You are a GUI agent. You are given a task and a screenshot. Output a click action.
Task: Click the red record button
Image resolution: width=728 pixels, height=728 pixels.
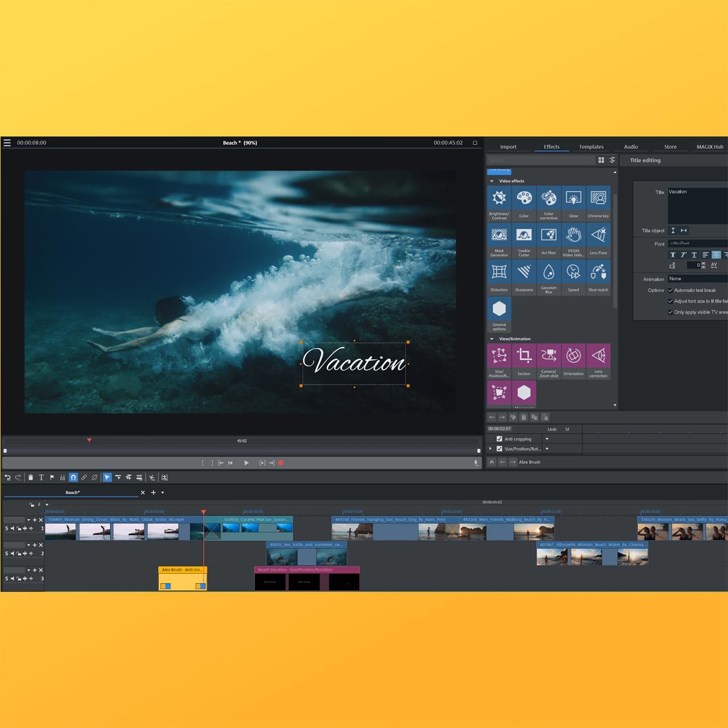(281, 463)
